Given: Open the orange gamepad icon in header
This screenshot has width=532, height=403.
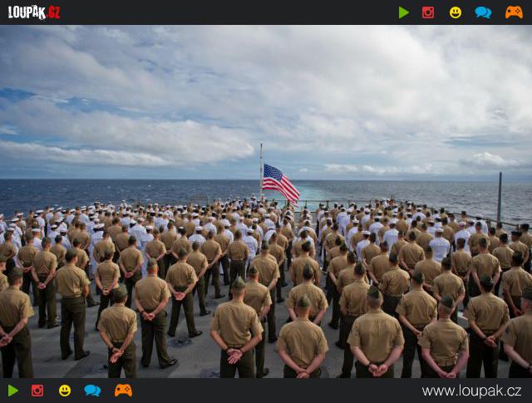Looking at the screenshot, I should (x=514, y=12).
